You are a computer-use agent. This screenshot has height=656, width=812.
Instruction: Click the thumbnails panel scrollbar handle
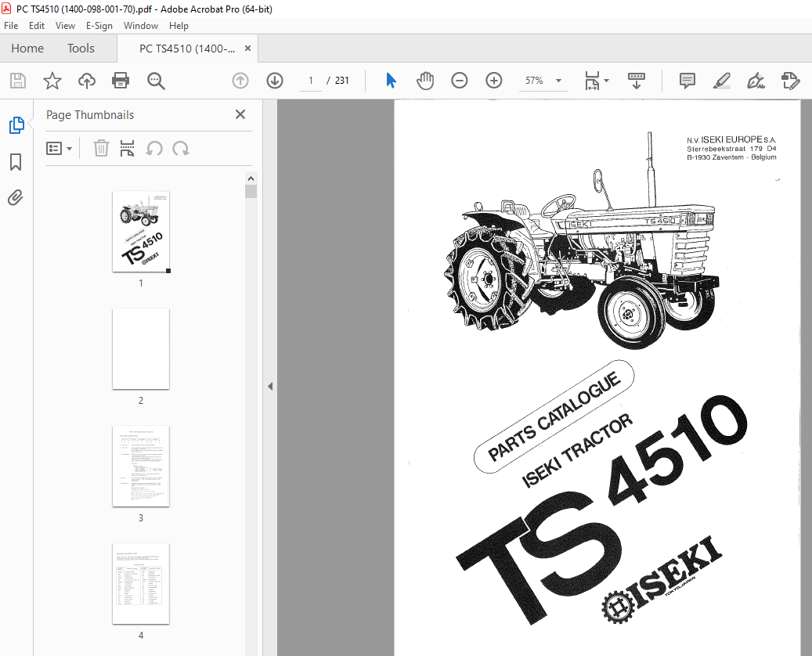251,192
